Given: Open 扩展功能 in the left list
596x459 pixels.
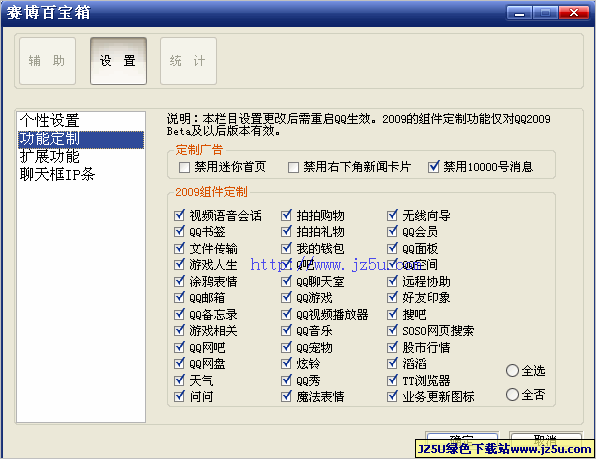Looking at the screenshot, I should (81, 156).
